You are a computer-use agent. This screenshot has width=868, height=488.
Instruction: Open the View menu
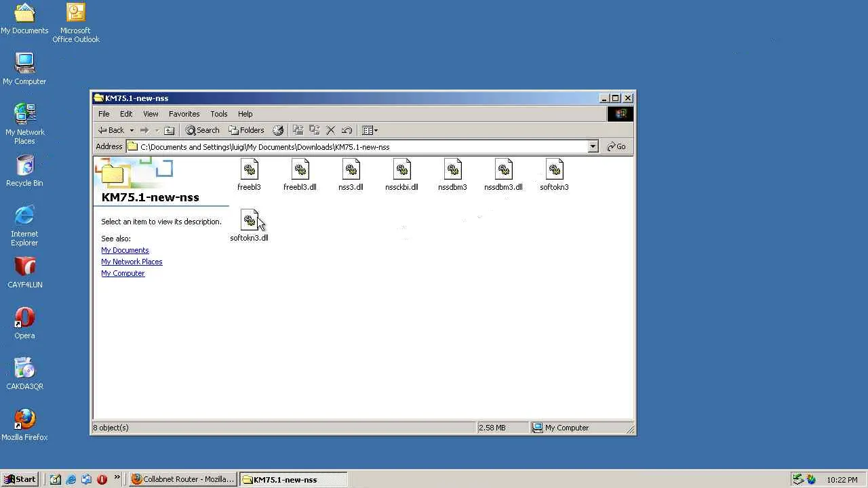[151, 114]
